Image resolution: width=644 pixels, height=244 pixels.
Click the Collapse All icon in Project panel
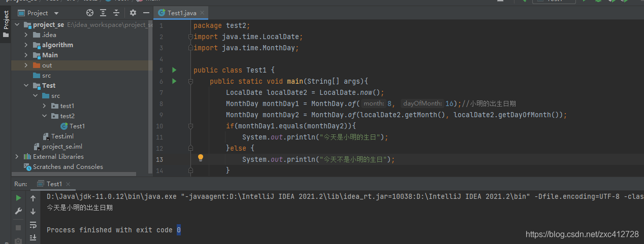tap(116, 13)
